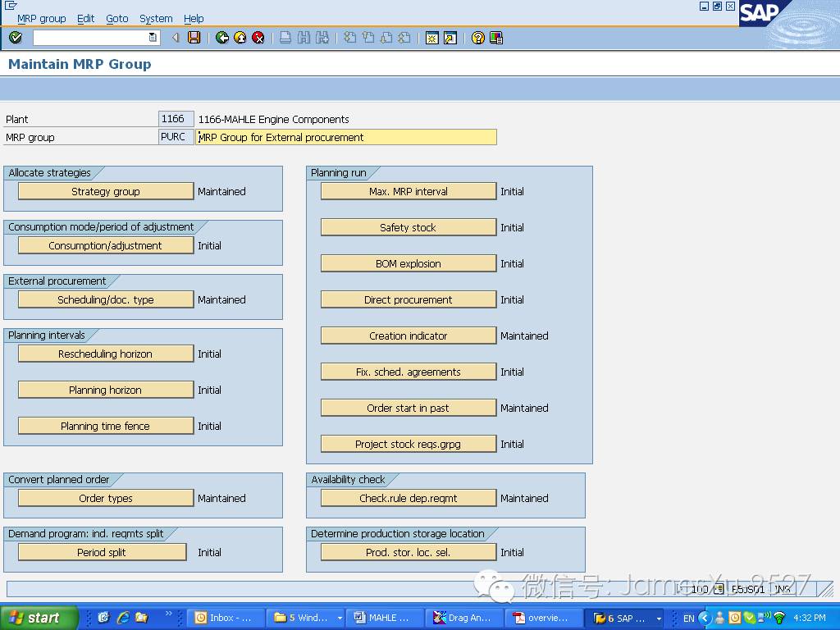840x630 pixels.
Task: Expand the grouped '5 Wind...' taskbar button
Action: pos(339,618)
